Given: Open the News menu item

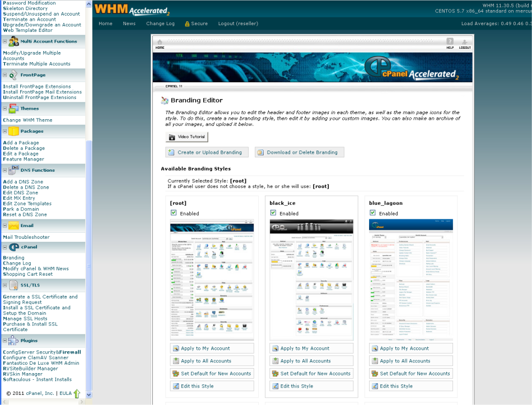Looking at the screenshot, I should [x=129, y=23].
